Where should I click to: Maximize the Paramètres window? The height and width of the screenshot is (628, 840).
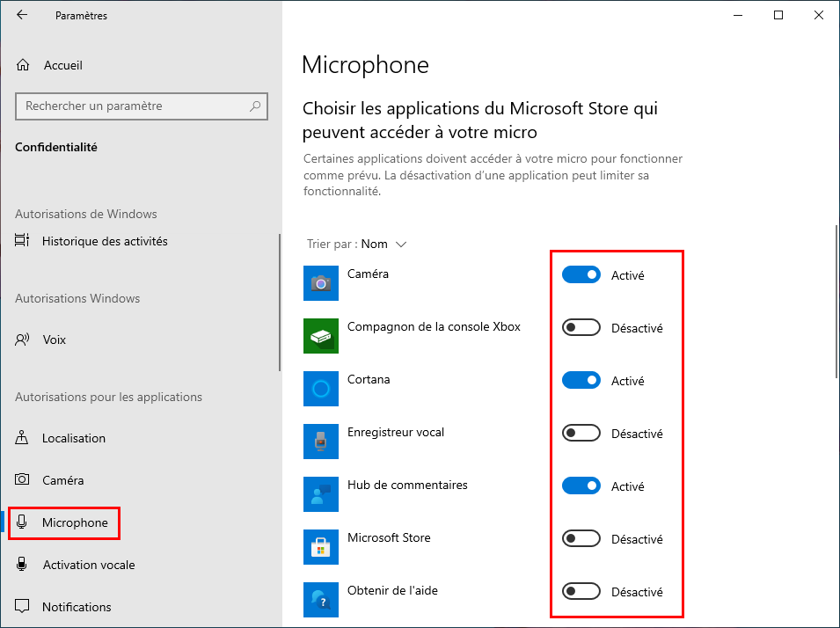coord(778,15)
